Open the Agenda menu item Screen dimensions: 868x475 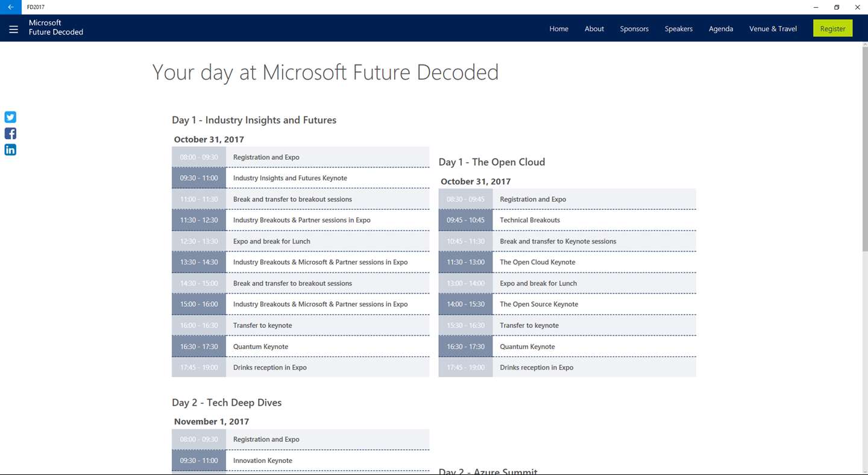click(720, 29)
